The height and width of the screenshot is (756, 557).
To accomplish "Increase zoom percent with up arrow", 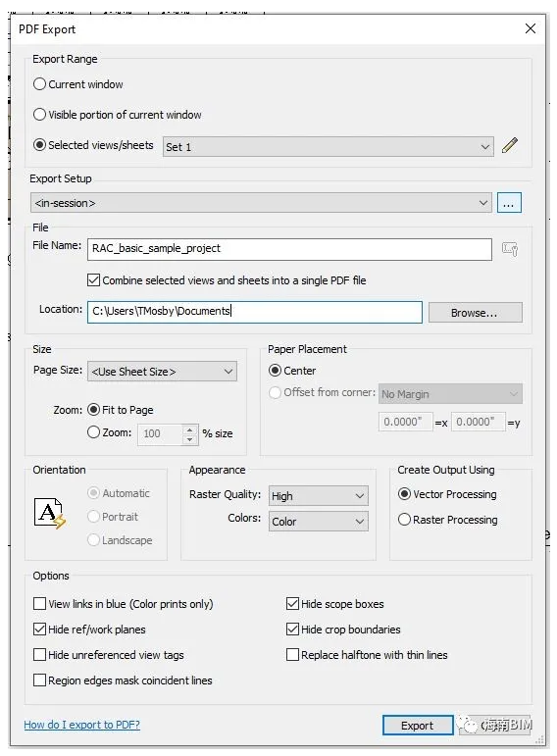I will 190,429.
